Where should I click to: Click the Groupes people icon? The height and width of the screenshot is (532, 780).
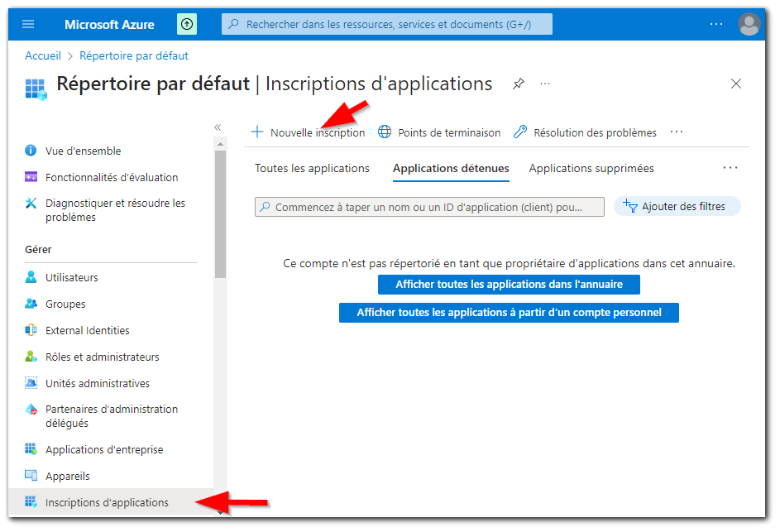pyautogui.click(x=31, y=303)
